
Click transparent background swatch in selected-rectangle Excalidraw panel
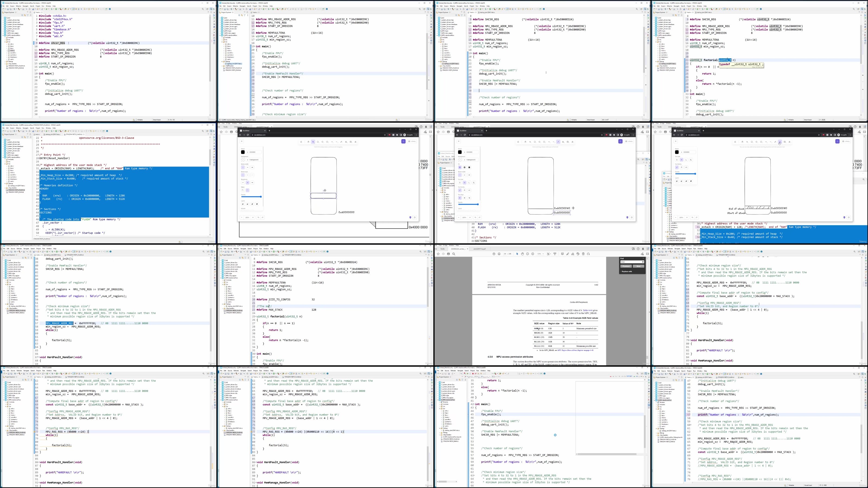tap(243, 160)
